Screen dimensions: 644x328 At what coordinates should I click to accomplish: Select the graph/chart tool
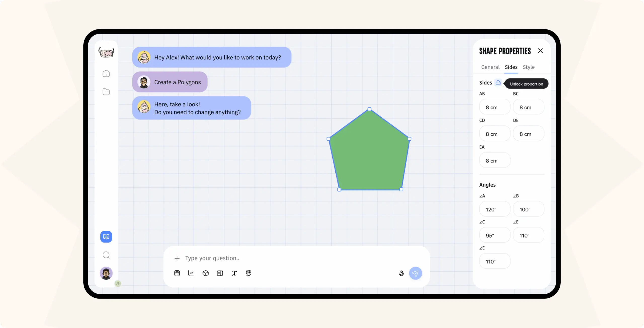(x=191, y=273)
